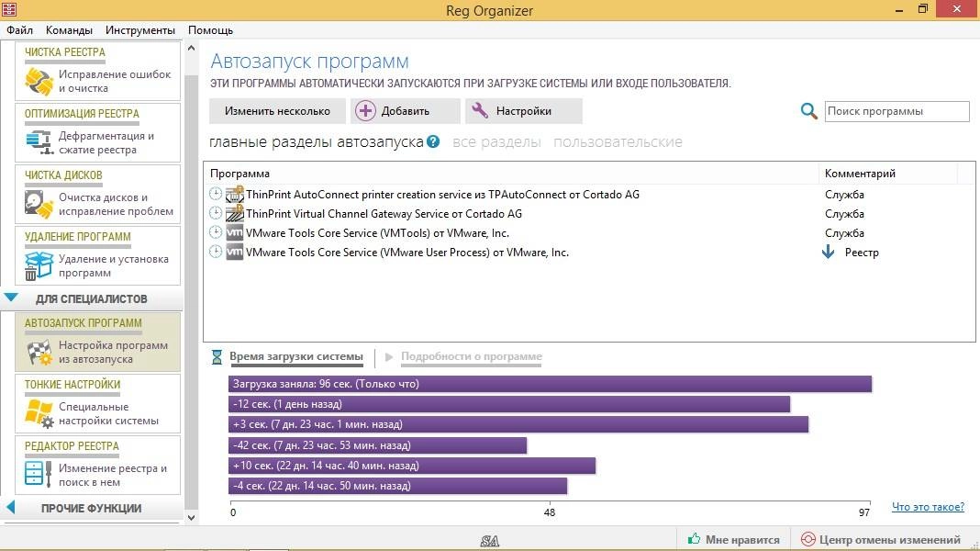This screenshot has height=551, width=980.
Task: Click the undo center circular icon
Action: point(807,539)
